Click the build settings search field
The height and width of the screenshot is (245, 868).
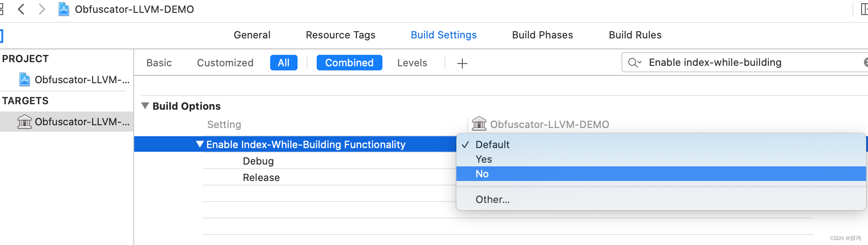click(748, 62)
